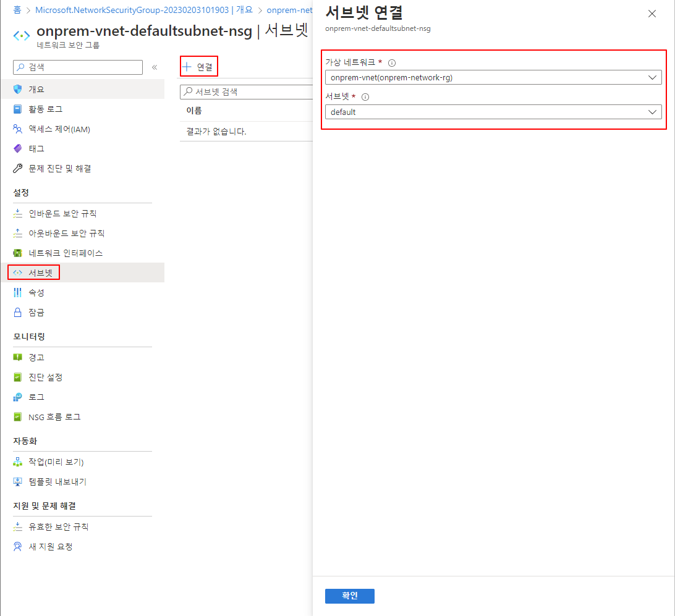Click info icon next to 서브넷 label
Image resolution: width=675 pixels, height=616 pixels.
click(x=365, y=97)
